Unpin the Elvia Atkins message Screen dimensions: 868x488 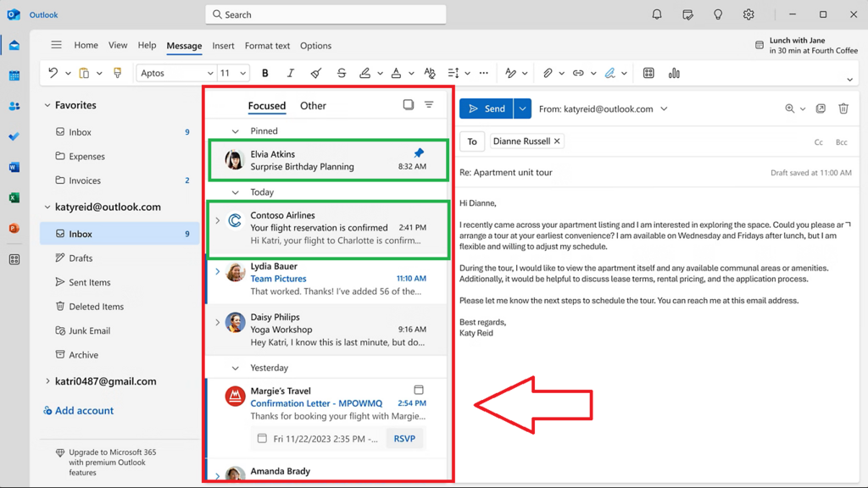pos(419,152)
